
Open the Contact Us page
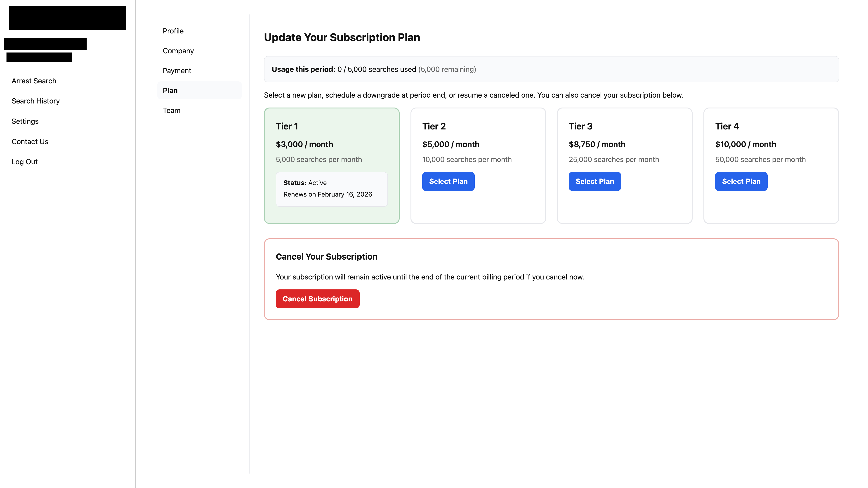tap(30, 141)
